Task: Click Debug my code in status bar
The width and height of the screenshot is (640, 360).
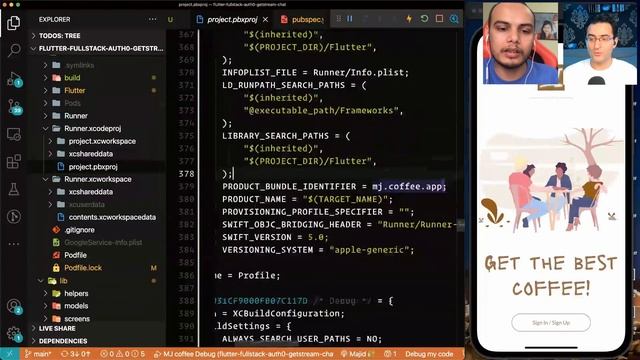Action: pos(429,354)
